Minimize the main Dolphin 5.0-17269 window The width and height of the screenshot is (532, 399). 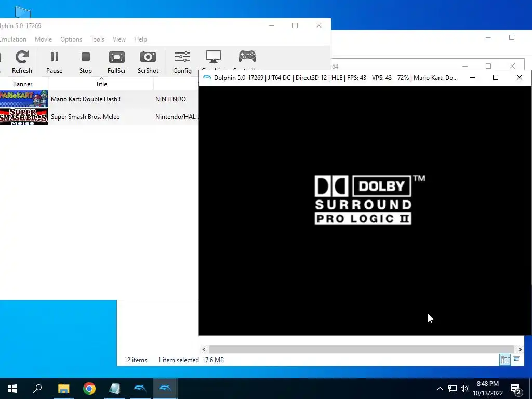[x=271, y=26]
